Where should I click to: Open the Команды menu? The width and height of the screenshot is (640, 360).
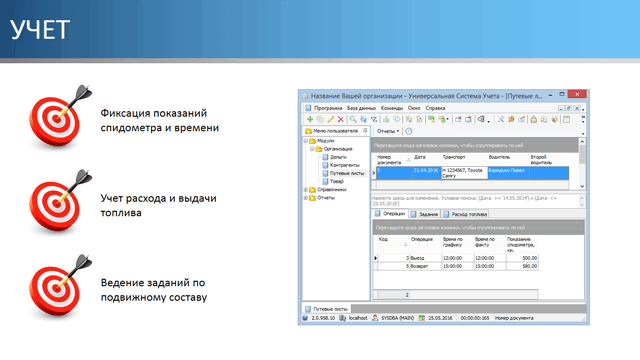click(x=391, y=108)
